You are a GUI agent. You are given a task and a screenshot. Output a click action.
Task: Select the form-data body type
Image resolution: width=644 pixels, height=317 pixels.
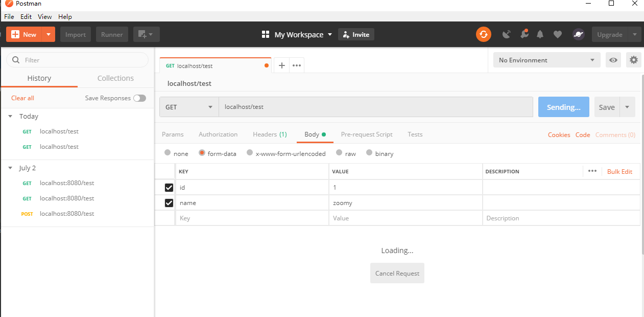(x=202, y=153)
